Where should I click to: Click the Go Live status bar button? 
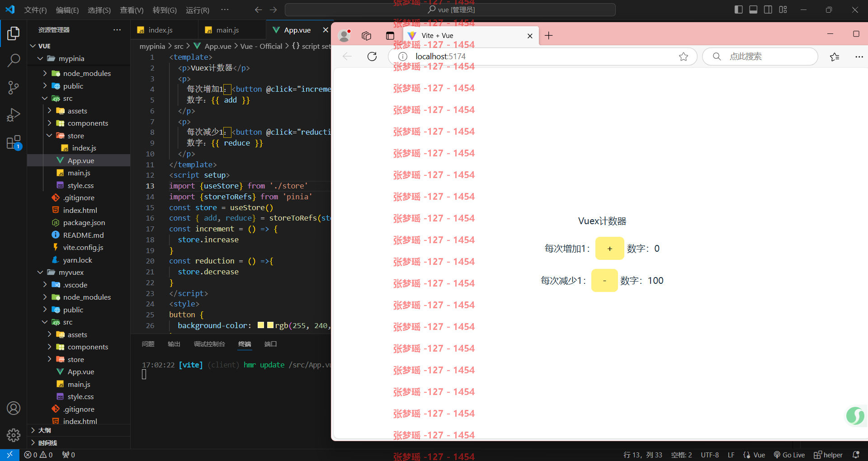[789, 455]
